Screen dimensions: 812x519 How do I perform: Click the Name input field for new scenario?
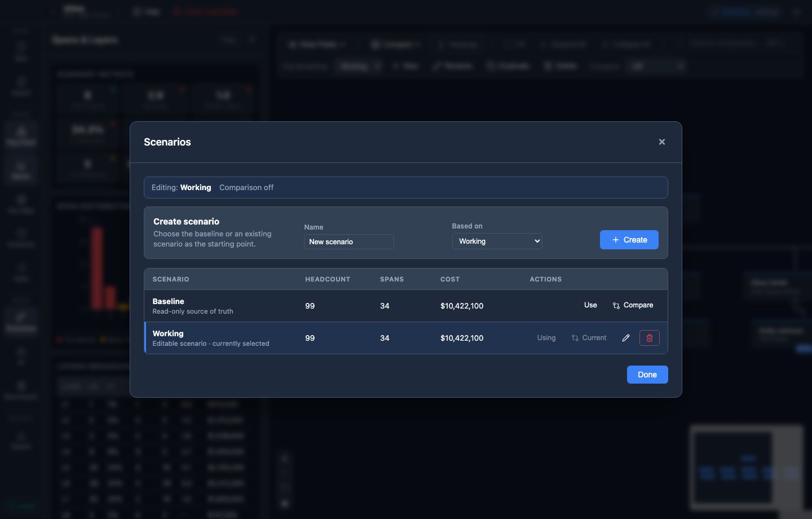[348, 241]
